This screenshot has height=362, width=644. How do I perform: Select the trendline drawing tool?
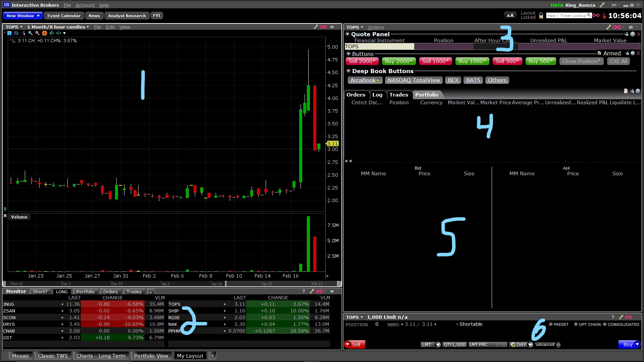click(x=23, y=33)
